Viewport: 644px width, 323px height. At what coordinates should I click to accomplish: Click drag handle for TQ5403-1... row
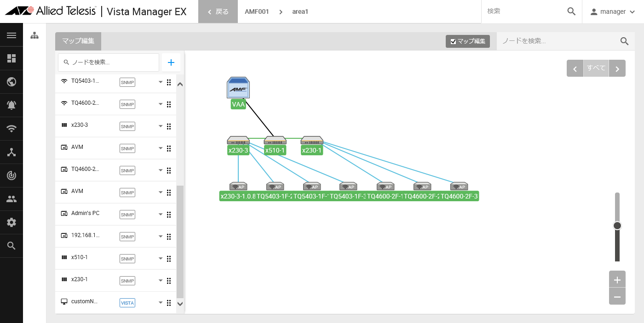coord(169,82)
